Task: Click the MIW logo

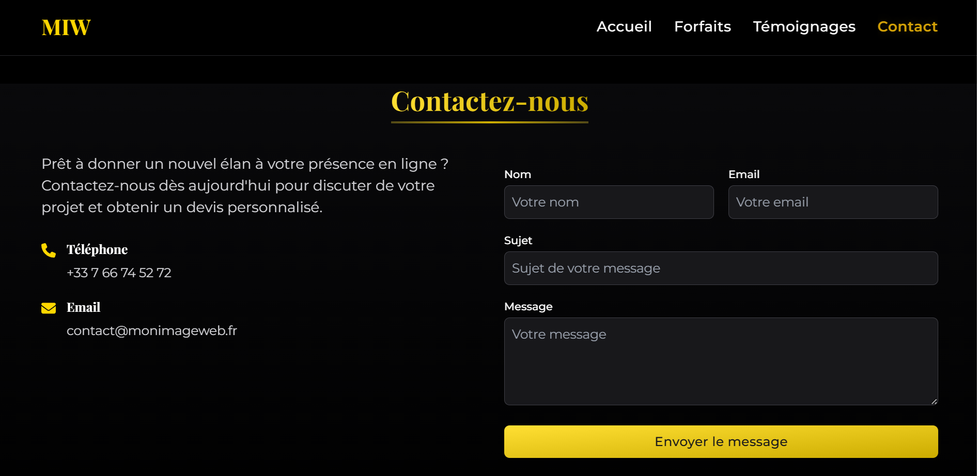Action: pyautogui.click(x=66, y=27)
